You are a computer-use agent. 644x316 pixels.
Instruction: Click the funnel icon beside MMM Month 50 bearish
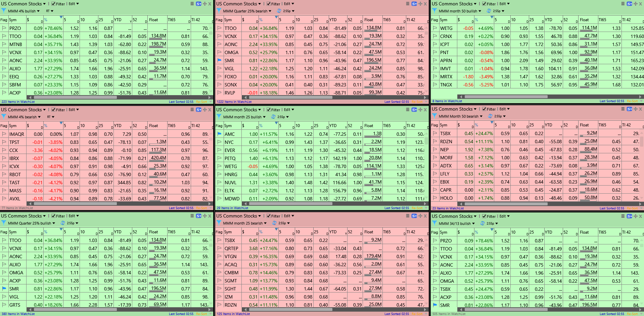(434, 116)
